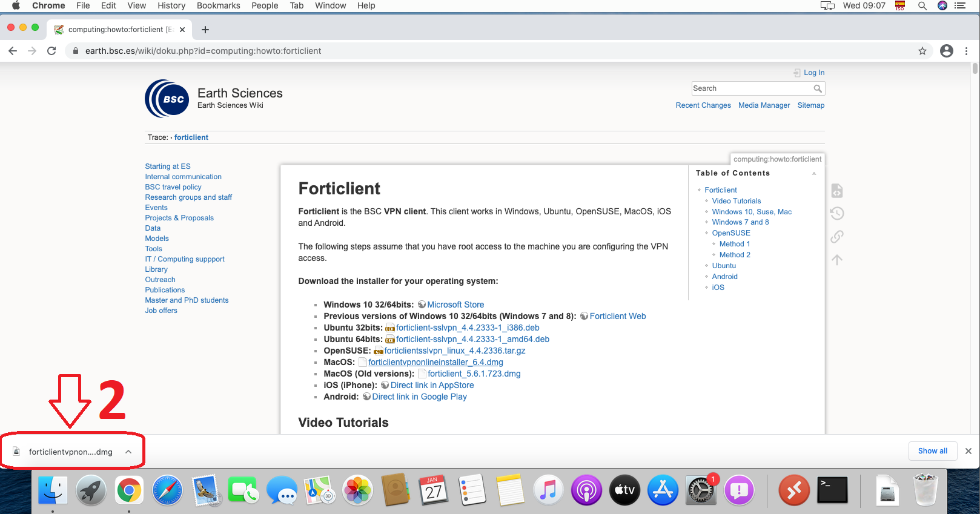Screen dimensions: 980x514
Task: Open the Chrome profile avatar icon
Action: (x=946, y=51)
